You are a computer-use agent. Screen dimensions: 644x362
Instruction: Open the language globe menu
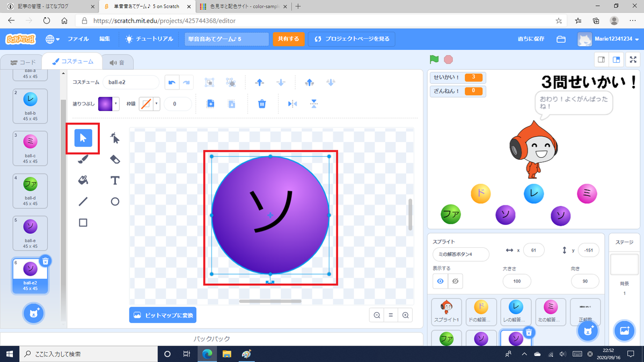pos(53,39)
